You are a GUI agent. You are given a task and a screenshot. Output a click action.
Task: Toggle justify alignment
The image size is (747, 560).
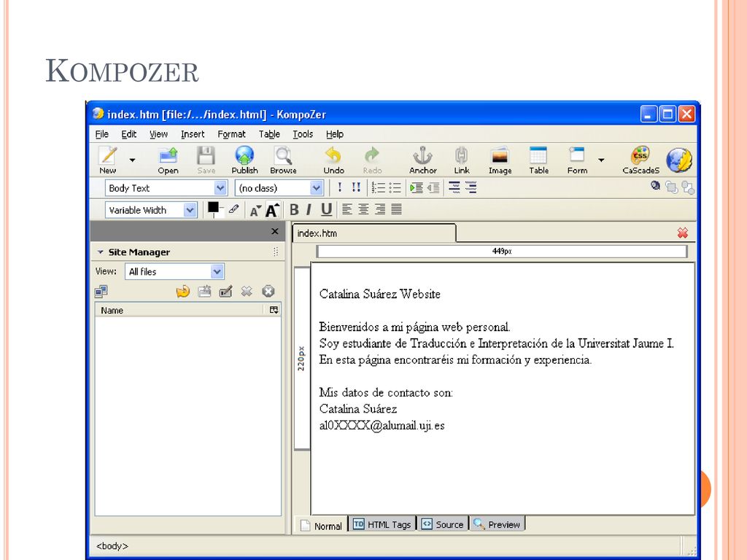click(396, 209)
